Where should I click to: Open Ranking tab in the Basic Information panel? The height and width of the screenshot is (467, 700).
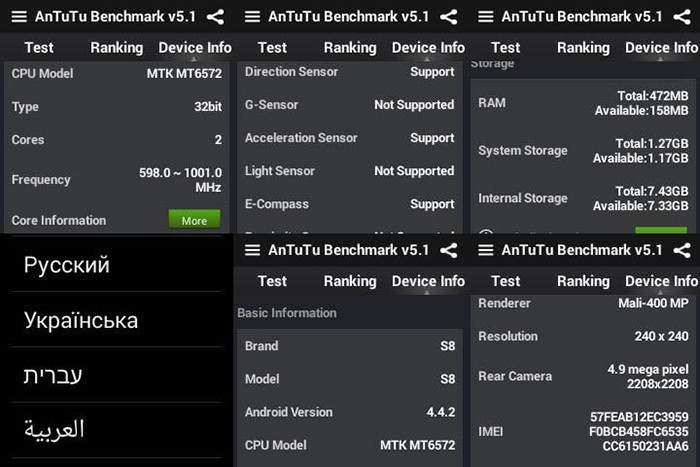[x=350, y=281]
